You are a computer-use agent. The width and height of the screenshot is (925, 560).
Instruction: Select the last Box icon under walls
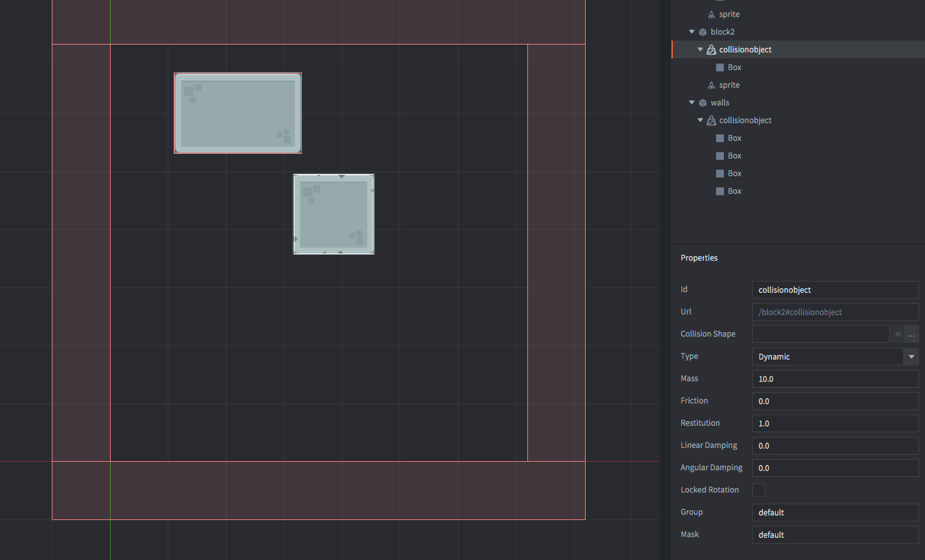pyautogui.click(x=720, y=191)
